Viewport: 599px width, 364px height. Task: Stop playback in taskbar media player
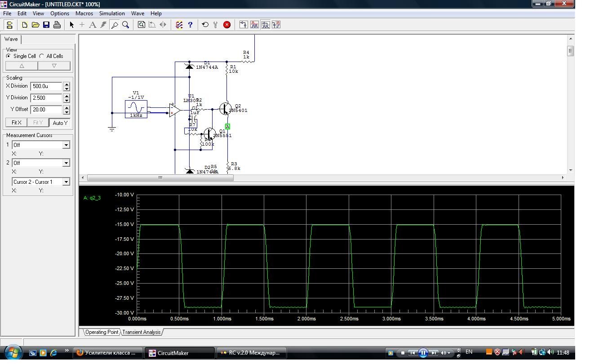coord(403,353)
